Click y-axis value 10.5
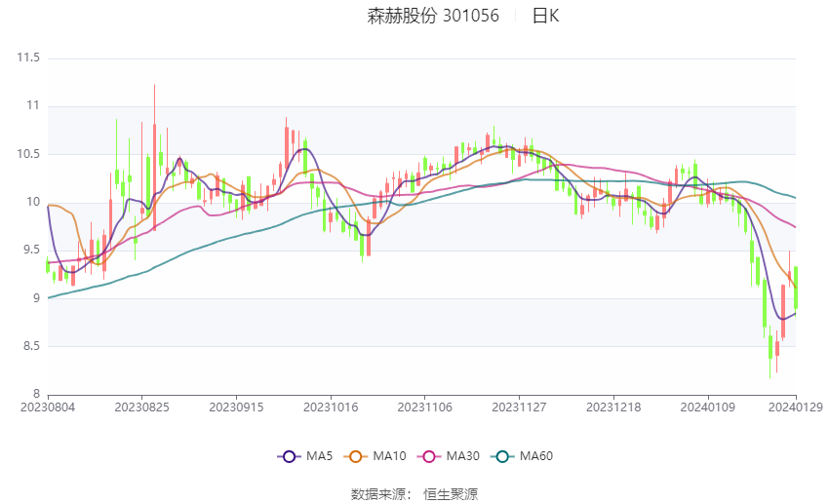 click(x=28, y=154)
